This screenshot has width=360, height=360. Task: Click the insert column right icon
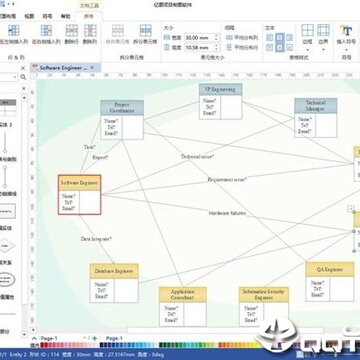[x=46, y=31]
